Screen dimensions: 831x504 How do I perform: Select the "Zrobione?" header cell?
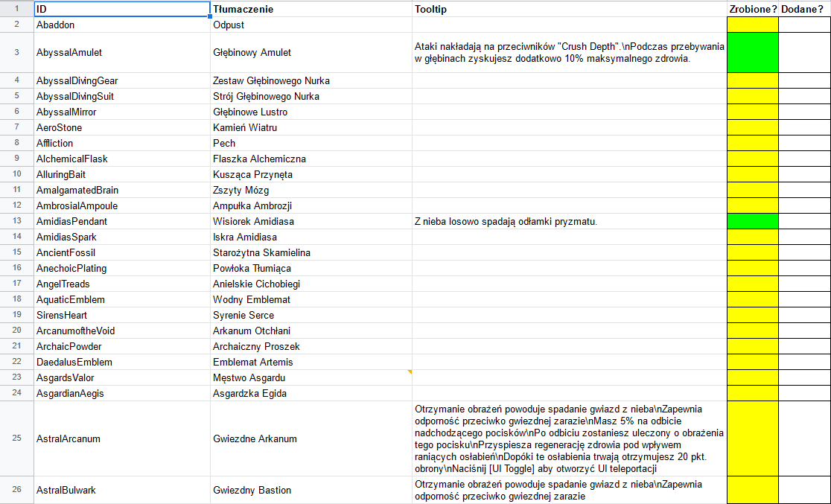[x=752, y=9]
